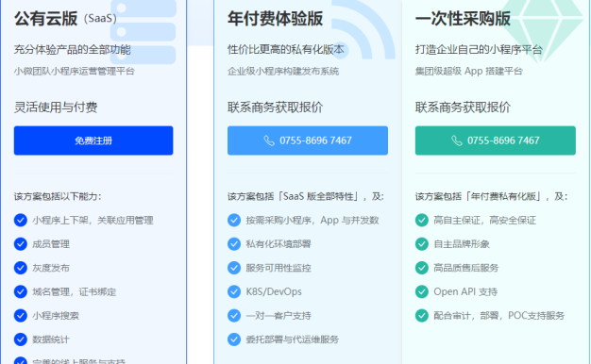Screen dimensions: 591x364
Task: Click the text 性价比更高的私有化版本
Action: [286, 50]
